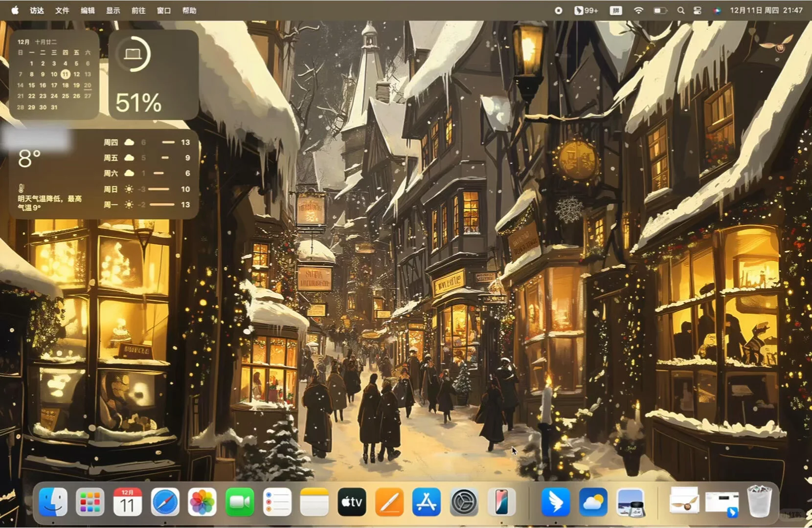Screen dimensions: 812x528
Task: Open the 访达 menu
Action: click(37, 10)
